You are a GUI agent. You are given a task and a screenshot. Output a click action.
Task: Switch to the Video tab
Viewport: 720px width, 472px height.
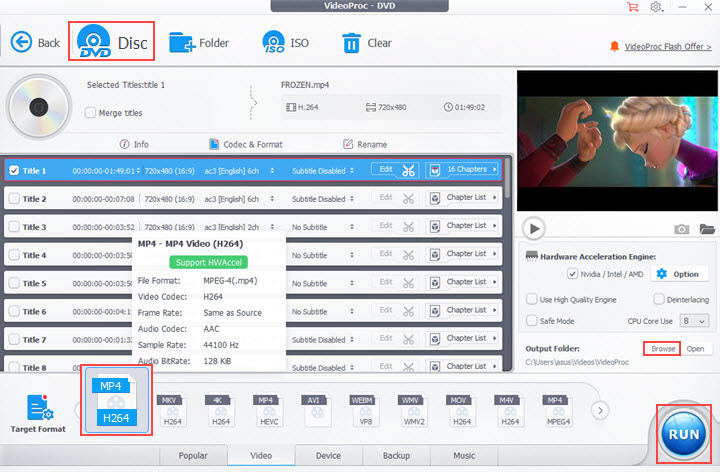click(x=261, y=455)
